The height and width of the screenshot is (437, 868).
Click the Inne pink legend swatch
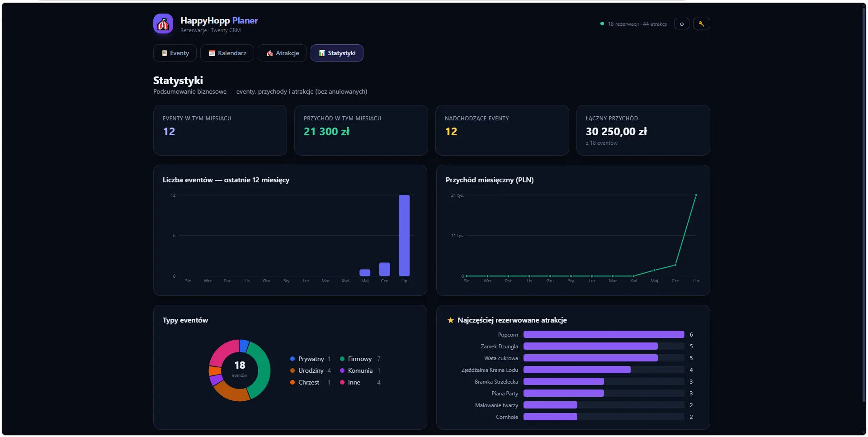tap(342, 382)
